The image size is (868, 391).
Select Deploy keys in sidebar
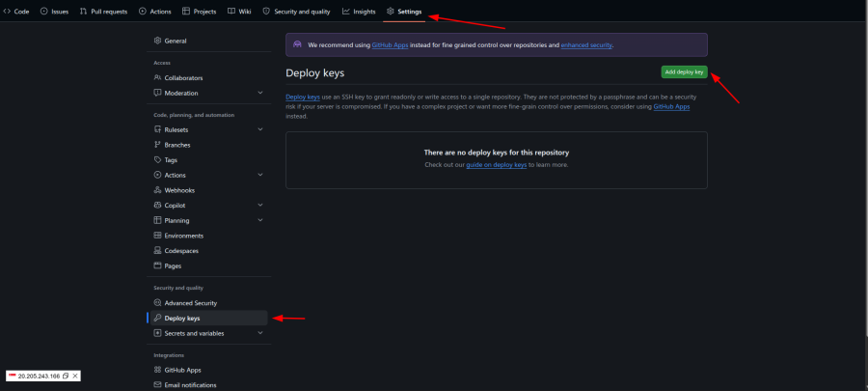coord(207,319)
